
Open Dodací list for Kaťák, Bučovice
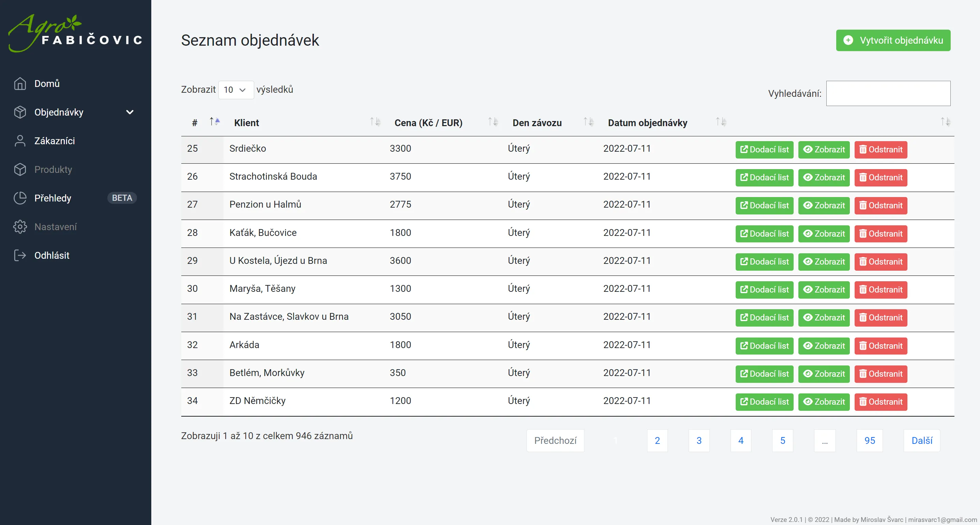pos(764,234)
